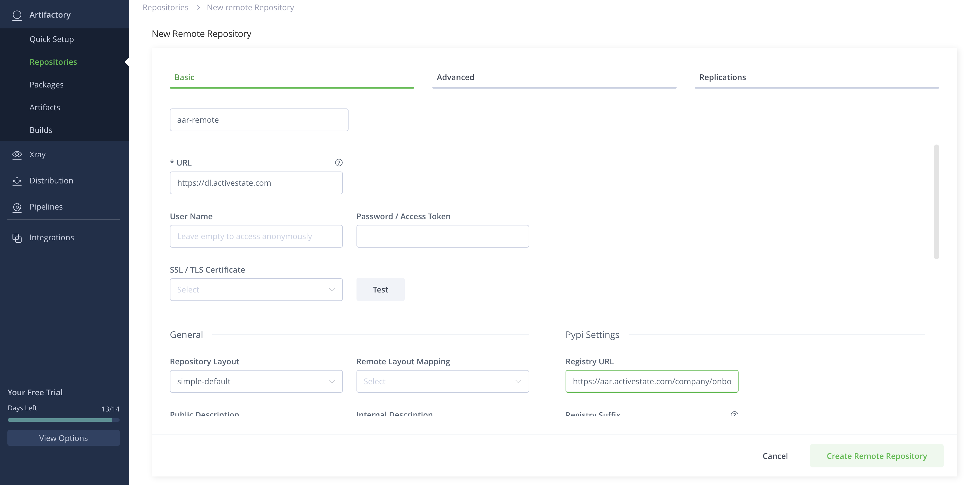The image size is (980, 485).
Task: Click the Distribution download icon
Action: (x=17, y=181)
